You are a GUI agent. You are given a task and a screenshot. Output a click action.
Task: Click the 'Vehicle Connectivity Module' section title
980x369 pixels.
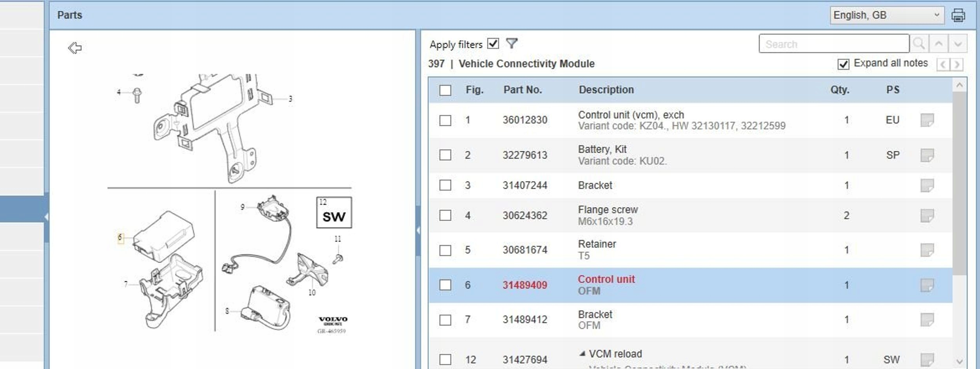pyautogui.click(x=526, y=64)
